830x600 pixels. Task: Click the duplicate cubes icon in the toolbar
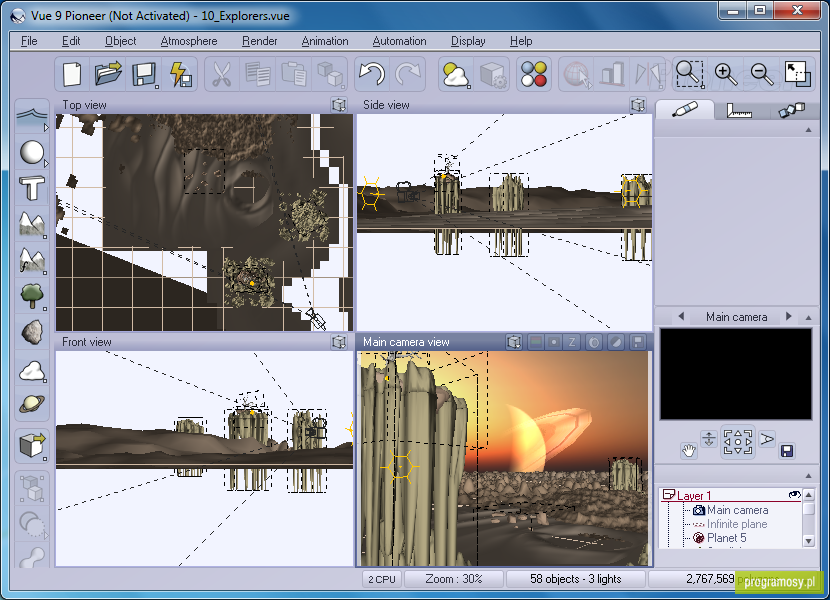(x=330, y=74)
